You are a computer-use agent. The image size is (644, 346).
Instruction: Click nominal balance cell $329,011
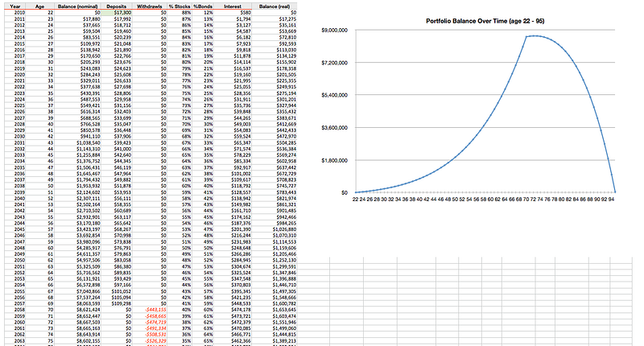click(78, 80)
